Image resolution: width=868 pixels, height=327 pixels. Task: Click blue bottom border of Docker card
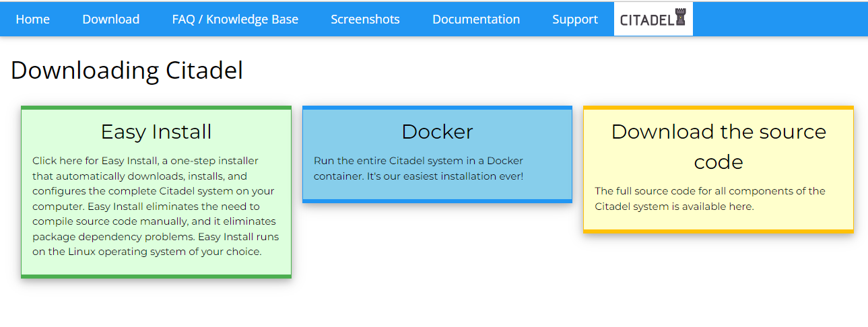coord(437,201)
